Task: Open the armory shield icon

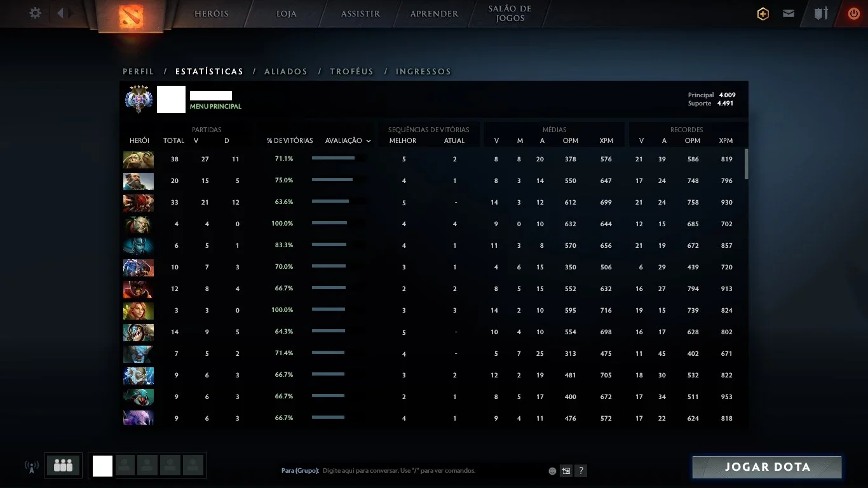Action: coord(821,13)
